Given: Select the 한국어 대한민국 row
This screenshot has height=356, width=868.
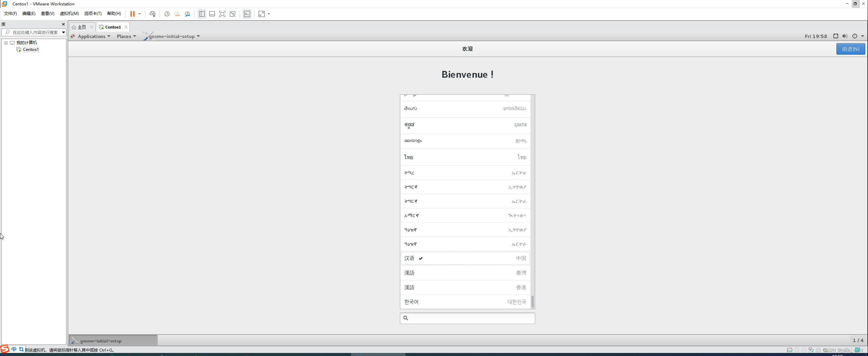Looking at the screenshot, I should [x=465, y=302].
